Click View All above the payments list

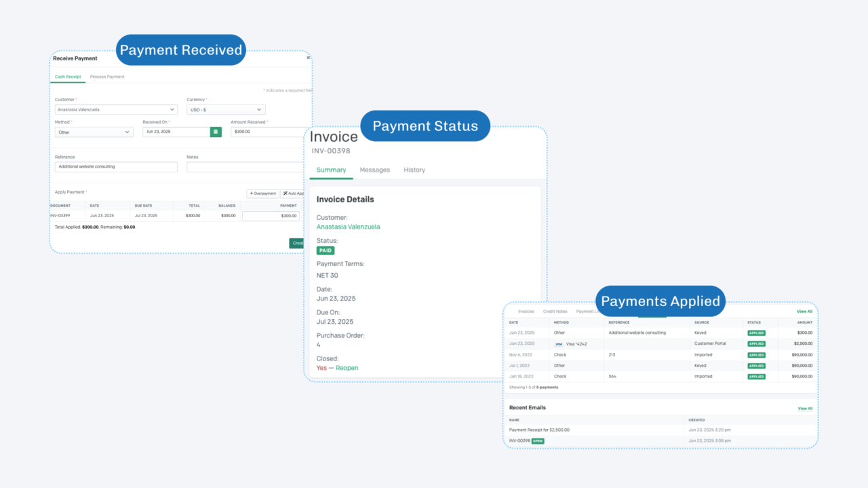point(804,312)
